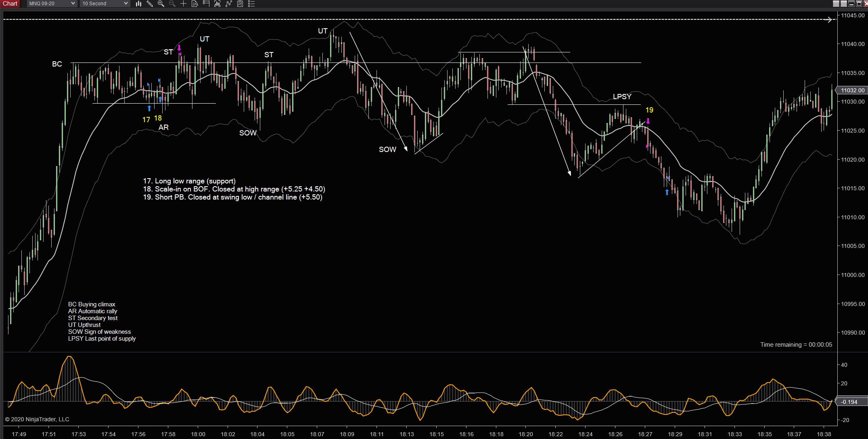This screenshot has height=439, width=868.
Task: Click the blue buy arrow near 18:29
Action: [667, 192]
